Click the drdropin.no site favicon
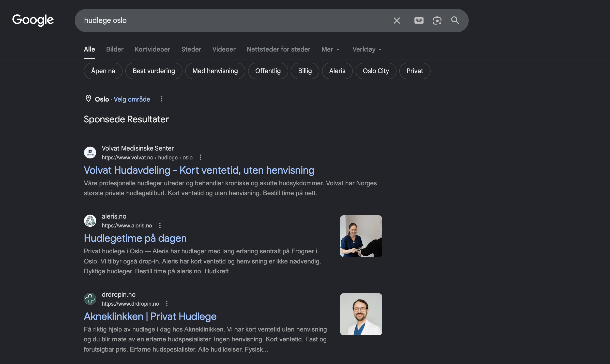This screenshot has height=364, width=610. 90,299
